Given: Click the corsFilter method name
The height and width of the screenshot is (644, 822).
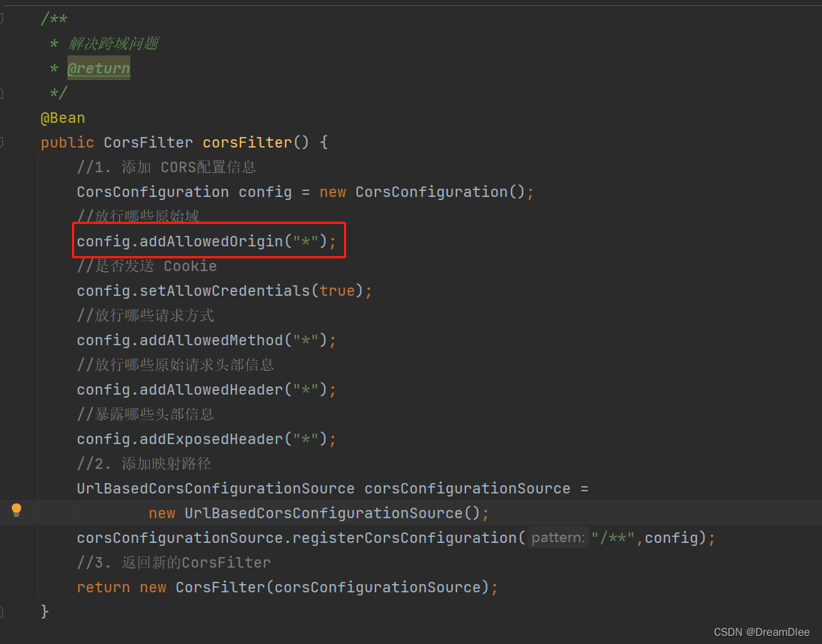Looking at the screenshot, I should [247, 142].
